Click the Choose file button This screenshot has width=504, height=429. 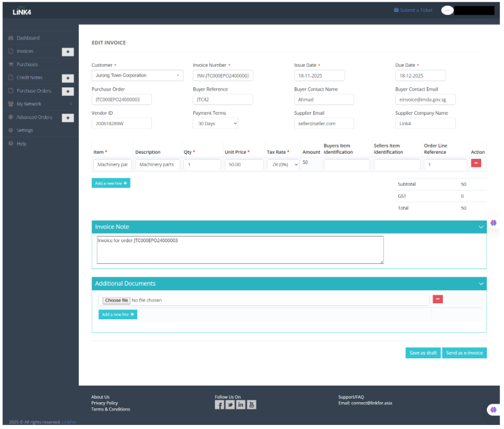point(117,300)
